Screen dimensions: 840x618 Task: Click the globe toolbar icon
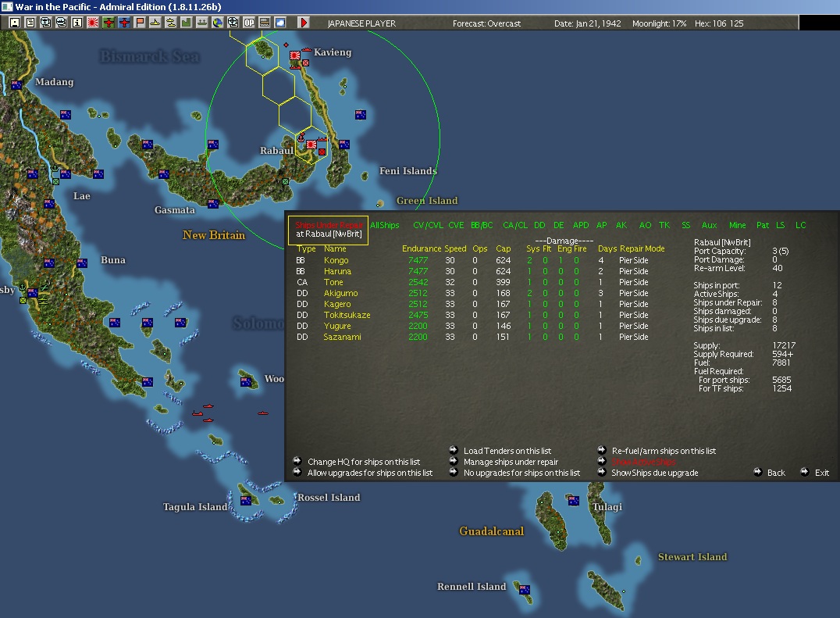(217, 23)
